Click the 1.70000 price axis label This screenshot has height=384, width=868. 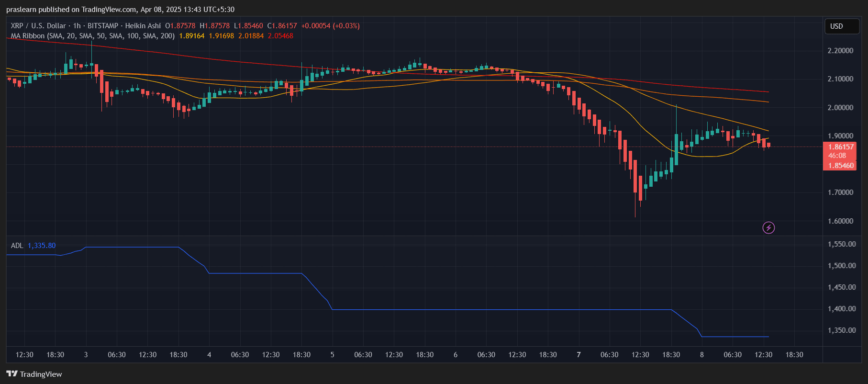point(841,192)
